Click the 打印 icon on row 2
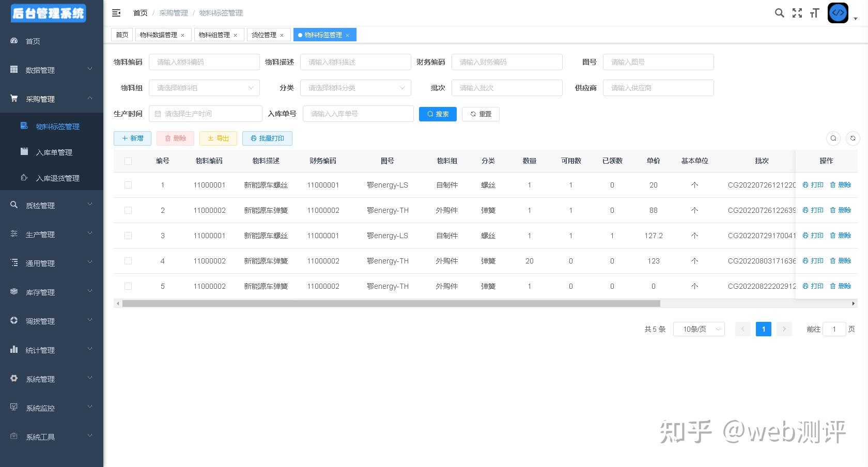Image resolution: width=868 pixels, height=467 pixels. (813, 210)
